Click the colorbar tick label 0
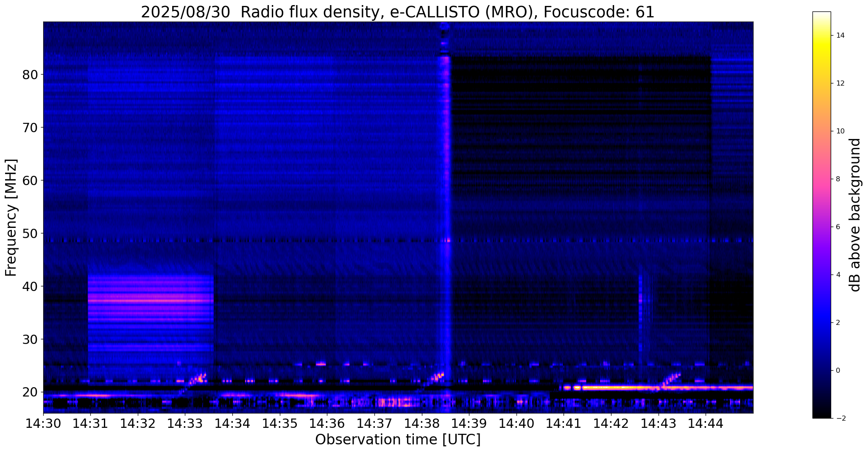Screen dimensions: 868x452 pyautogui.click(x=838, y=371)
